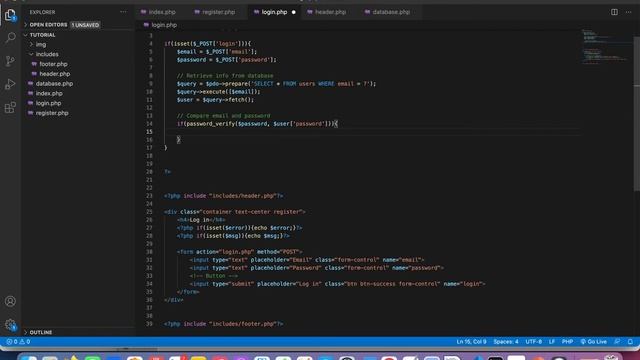Click the include footer.php line 39

[223, 324]
